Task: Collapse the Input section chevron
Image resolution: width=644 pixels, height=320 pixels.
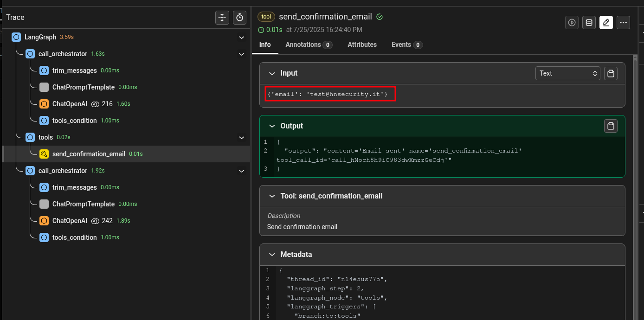Action: (x=272, y=73)
